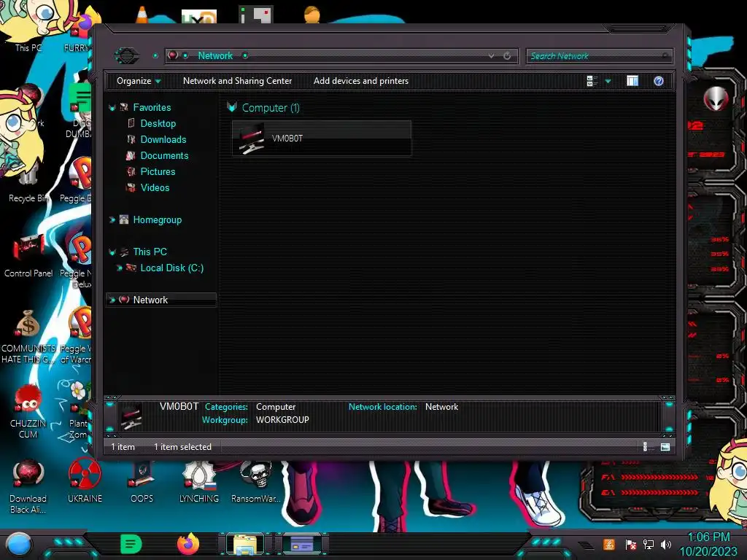Click the network tray icon
Screen dimensions: 747x560
pos(649,544)
